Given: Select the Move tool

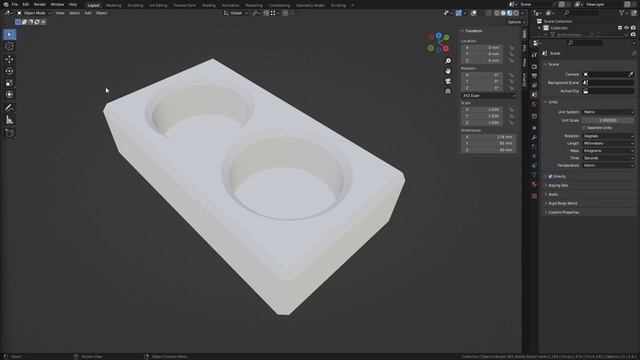Looking at the screenshot, I should 9,60.
